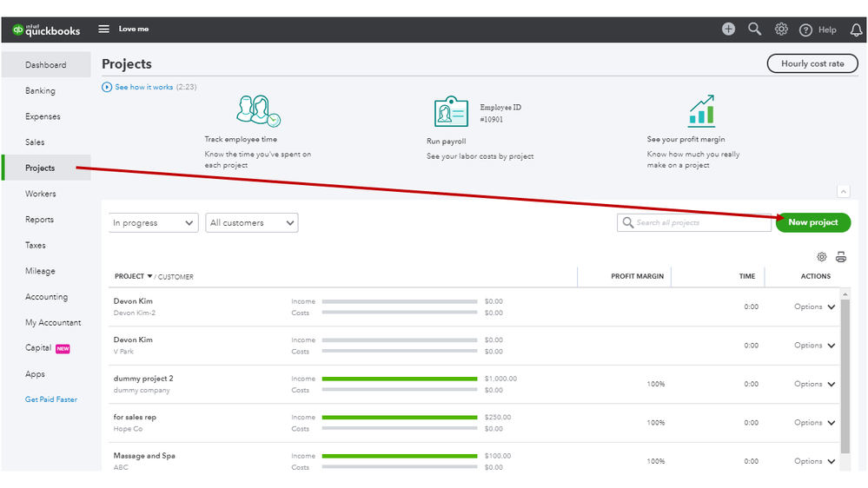Viewport: 868px width, 488px height.
Task: Open the Create plus icon
Action: [x=728, y=30]
